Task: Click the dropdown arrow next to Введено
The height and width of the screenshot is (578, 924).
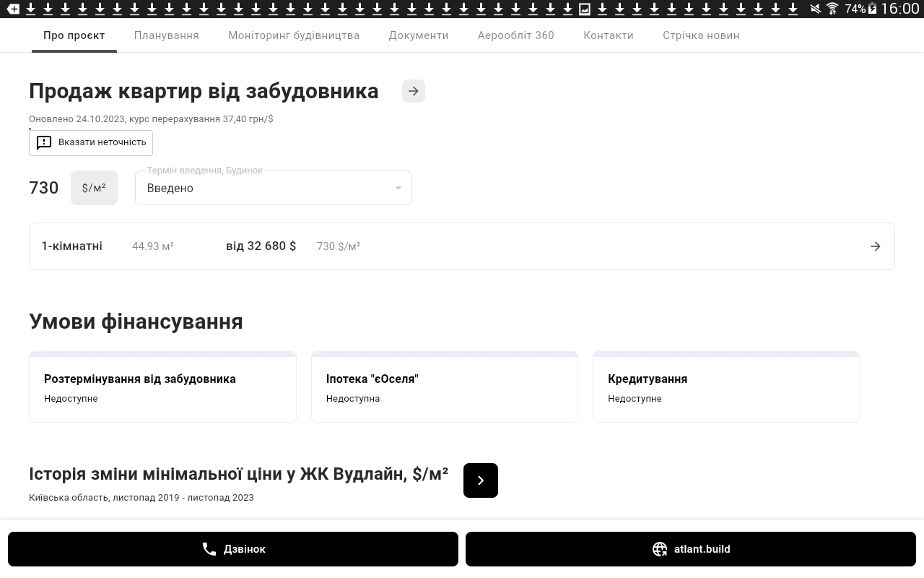Action: click(398, 188)
